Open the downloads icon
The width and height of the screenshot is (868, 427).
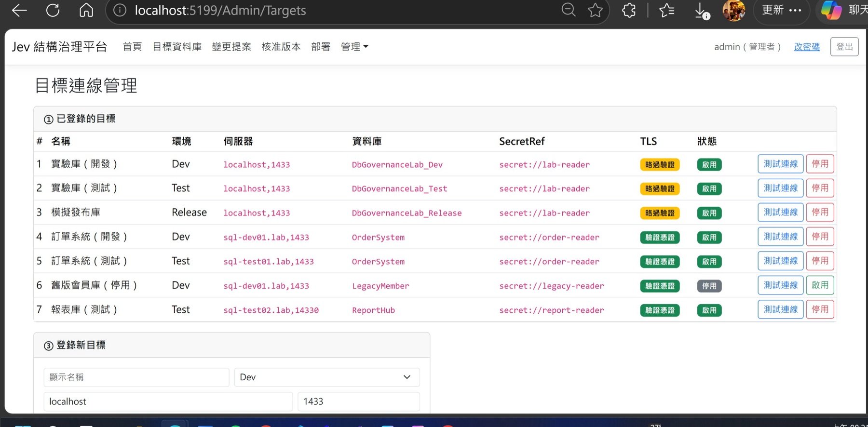702,11
